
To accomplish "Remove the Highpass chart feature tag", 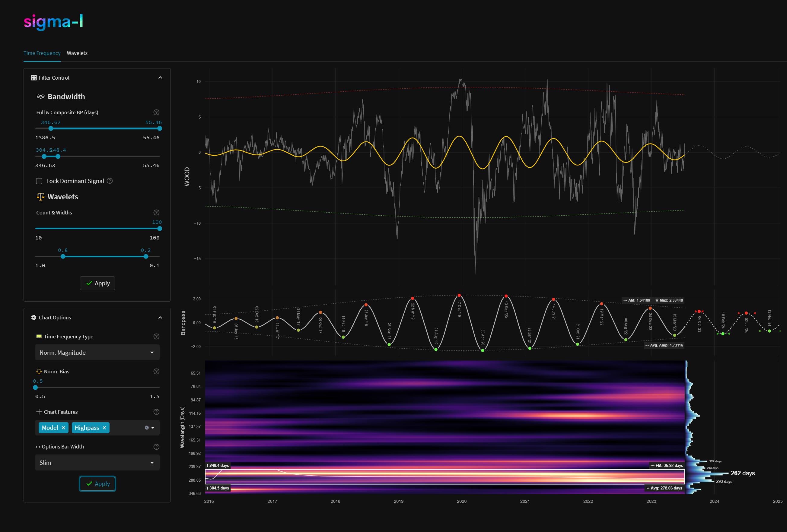I will [104, 428].
